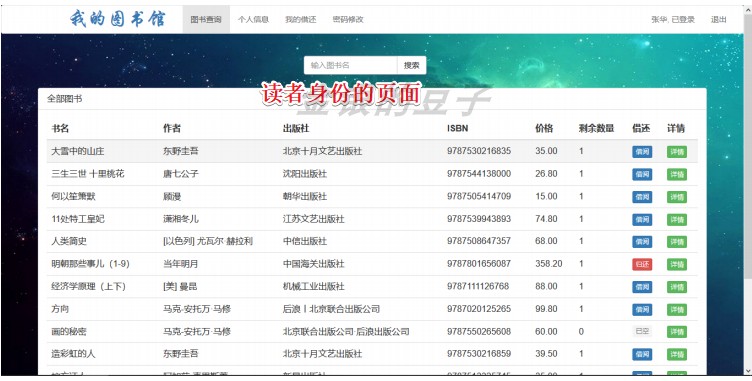Select the author 潇湘冬儿

[180, 219]
